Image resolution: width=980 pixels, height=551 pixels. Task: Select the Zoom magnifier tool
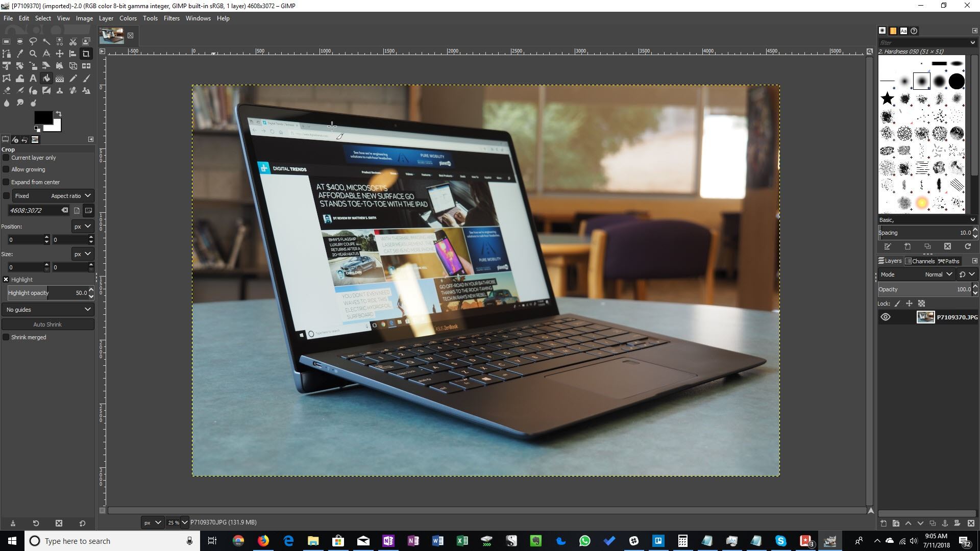click(33, 54)
